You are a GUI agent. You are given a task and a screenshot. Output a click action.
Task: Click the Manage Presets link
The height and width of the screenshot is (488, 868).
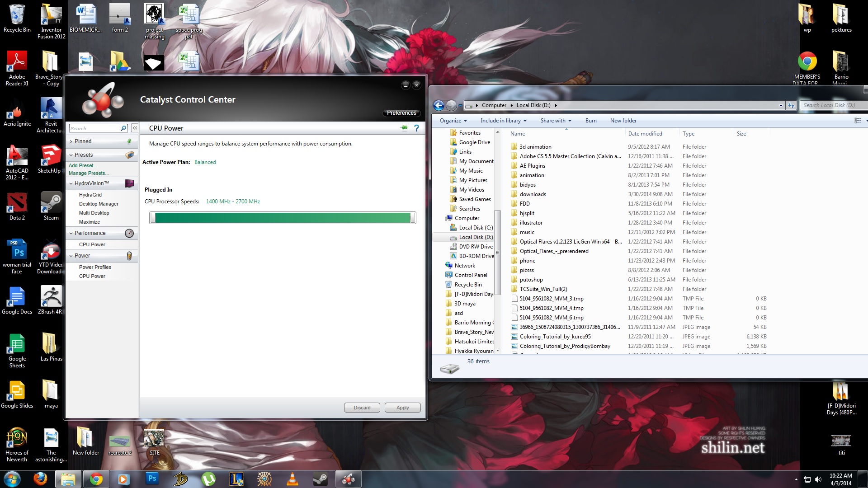[89, 173]
